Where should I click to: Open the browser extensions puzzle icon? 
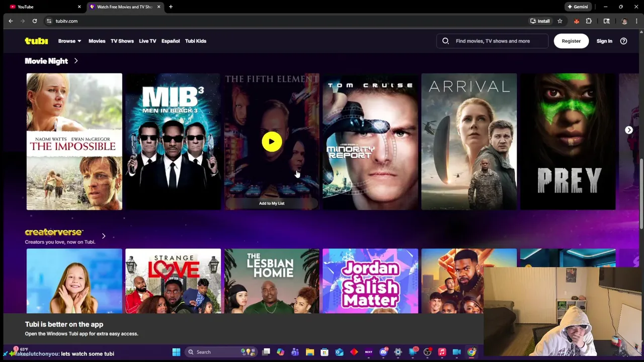pyautogui.click(x=589, y=21)
